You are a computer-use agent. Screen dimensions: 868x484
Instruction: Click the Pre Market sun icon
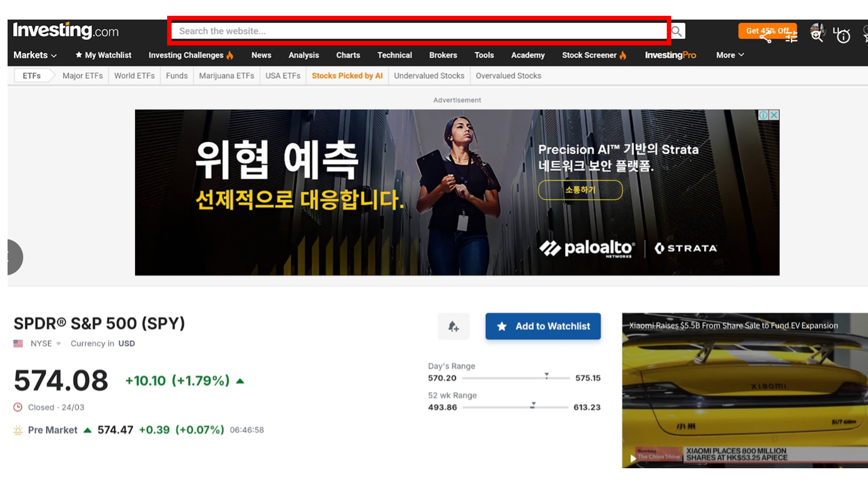(18, 430)
